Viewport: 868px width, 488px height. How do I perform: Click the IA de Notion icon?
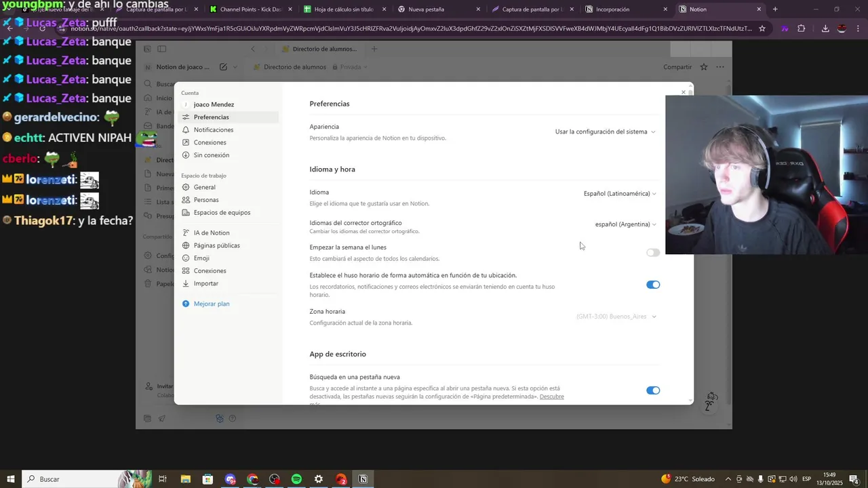tap(186, 232)
